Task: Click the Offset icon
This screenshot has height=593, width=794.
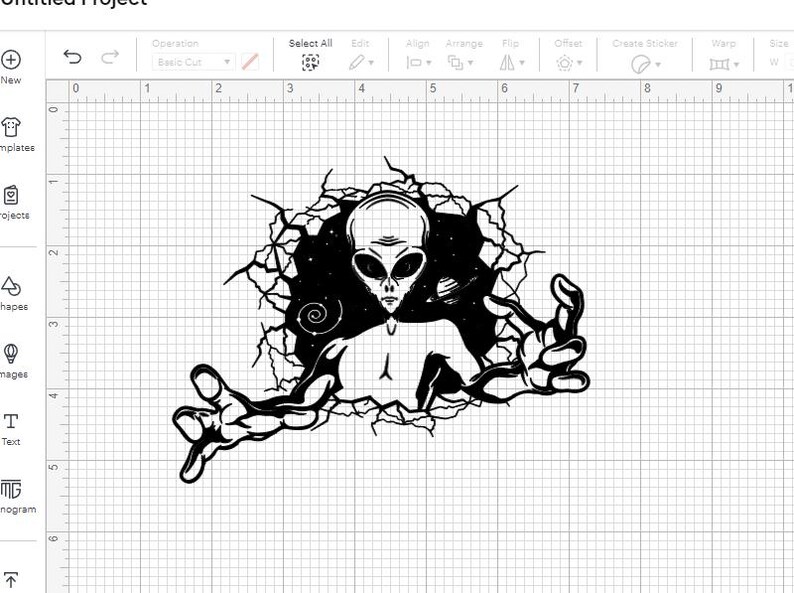Action: [564, 63]
